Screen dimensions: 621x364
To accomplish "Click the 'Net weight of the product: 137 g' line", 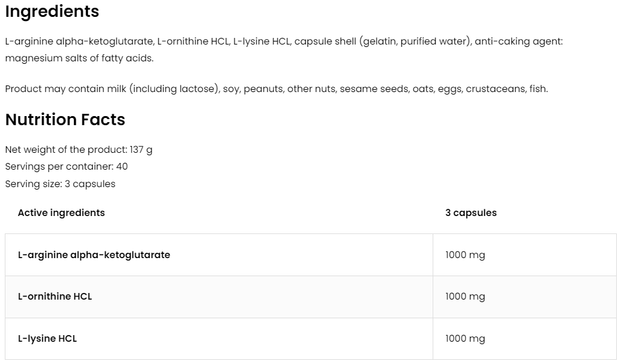I will (x=78, y=150).
